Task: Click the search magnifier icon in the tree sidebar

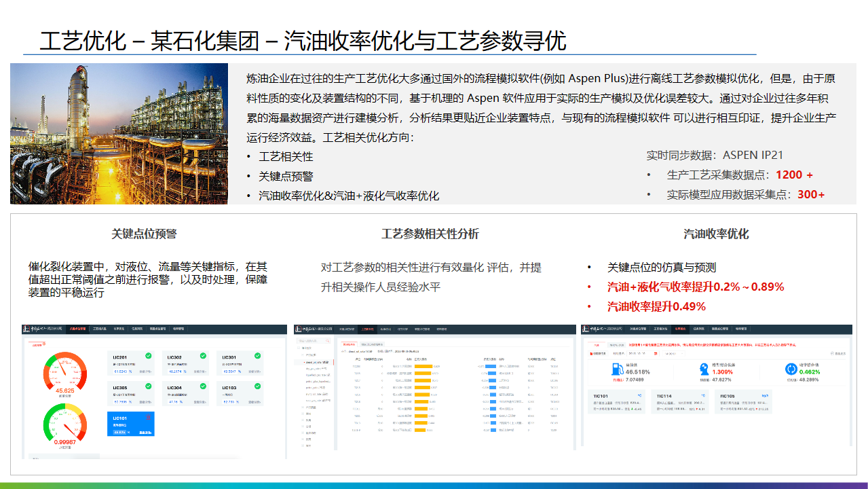Action: 328,341
